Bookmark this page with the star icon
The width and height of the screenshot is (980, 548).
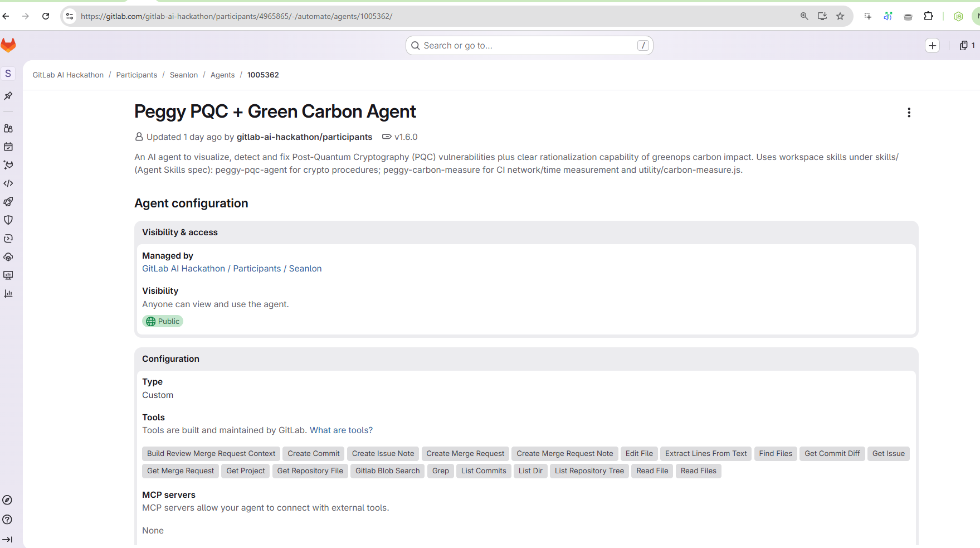point(840,16)
